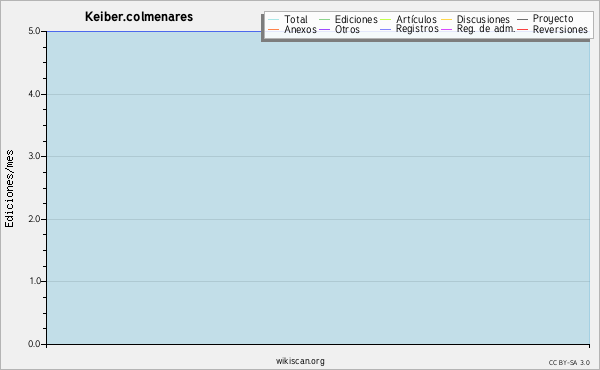Click the chart title Keiber.colmenares

point(139,17)
